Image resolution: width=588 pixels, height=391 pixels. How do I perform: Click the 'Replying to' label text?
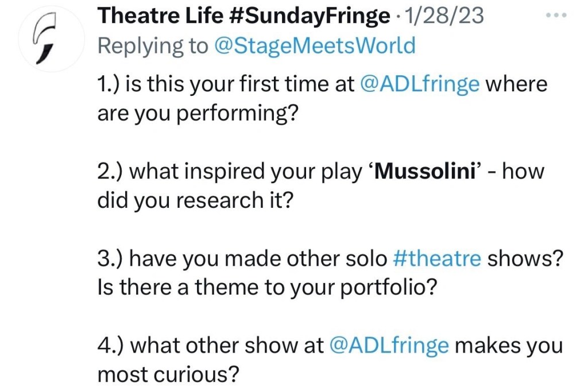click(x=153, y=45)
